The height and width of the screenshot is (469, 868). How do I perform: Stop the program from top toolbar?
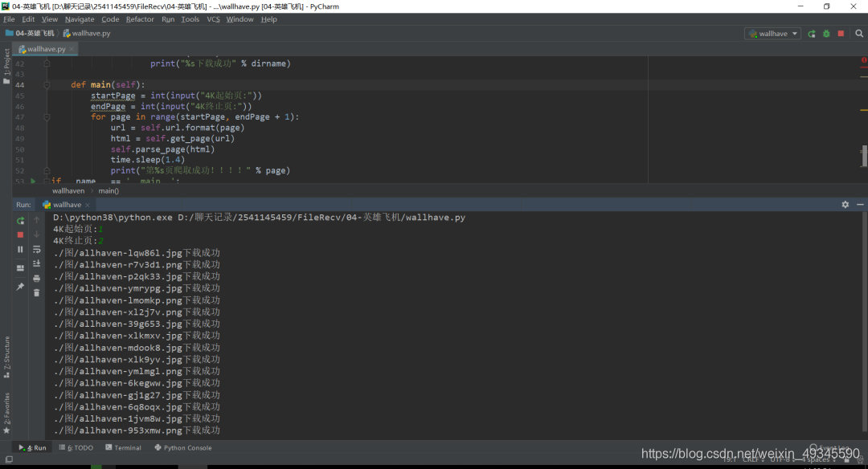(841, 34)
